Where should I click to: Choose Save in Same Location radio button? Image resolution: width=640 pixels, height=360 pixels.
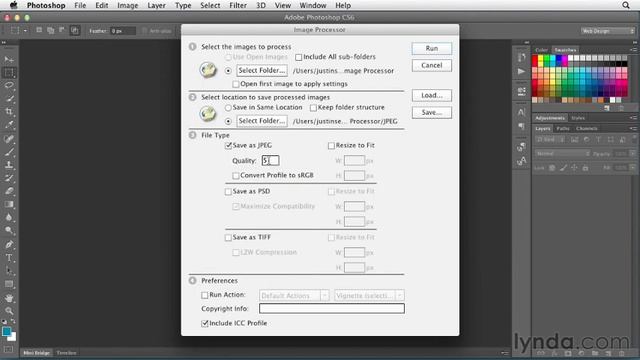tap(228, 108)
